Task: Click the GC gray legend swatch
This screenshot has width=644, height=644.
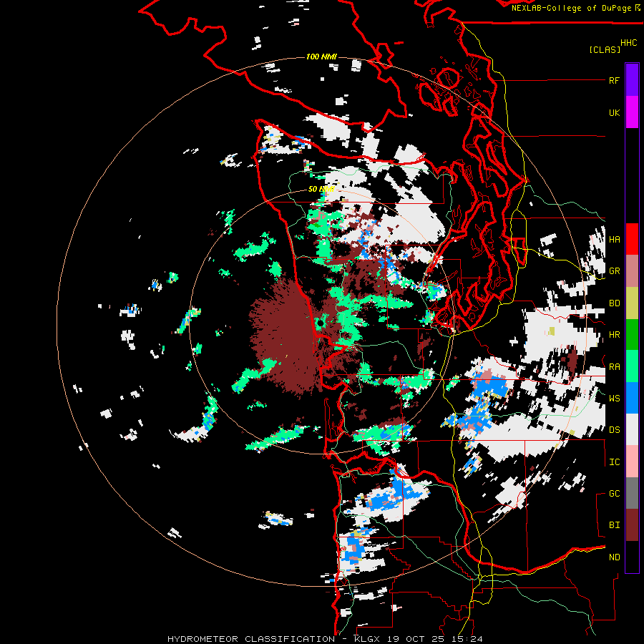Action: (x=632, y=493)
